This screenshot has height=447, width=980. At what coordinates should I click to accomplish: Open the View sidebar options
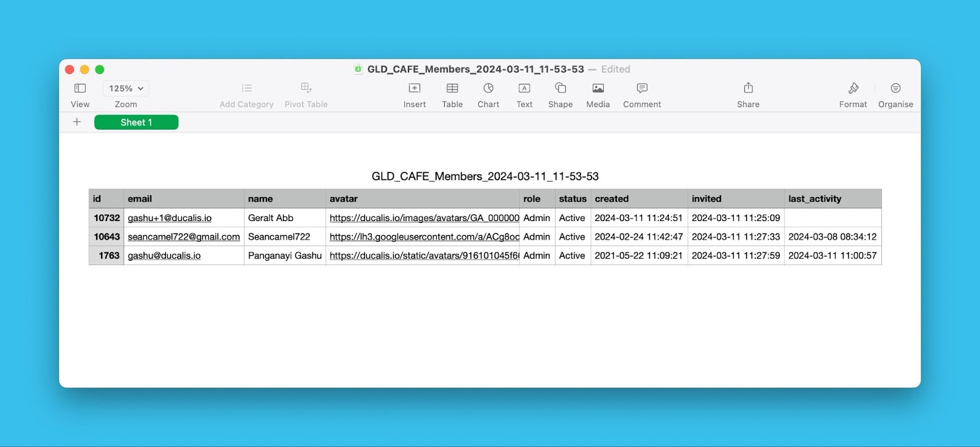80,88
